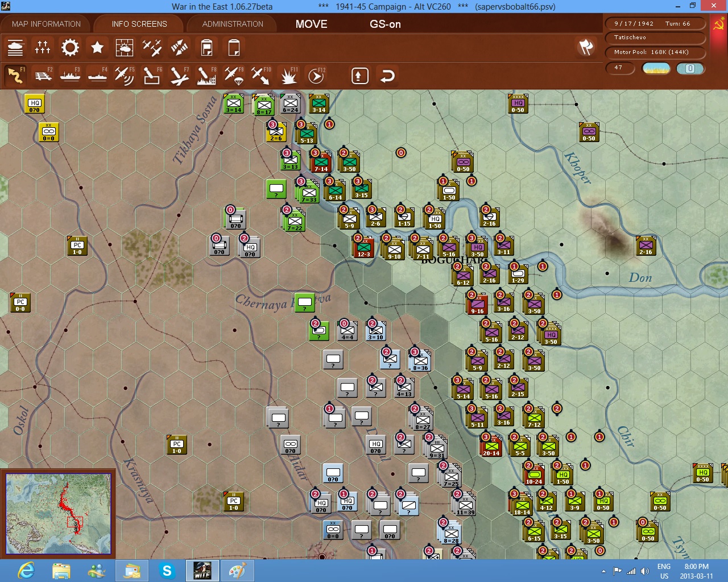The image size is (728, 582).
Task: Select the 6=24 grey unit counter
Action: 290,103
